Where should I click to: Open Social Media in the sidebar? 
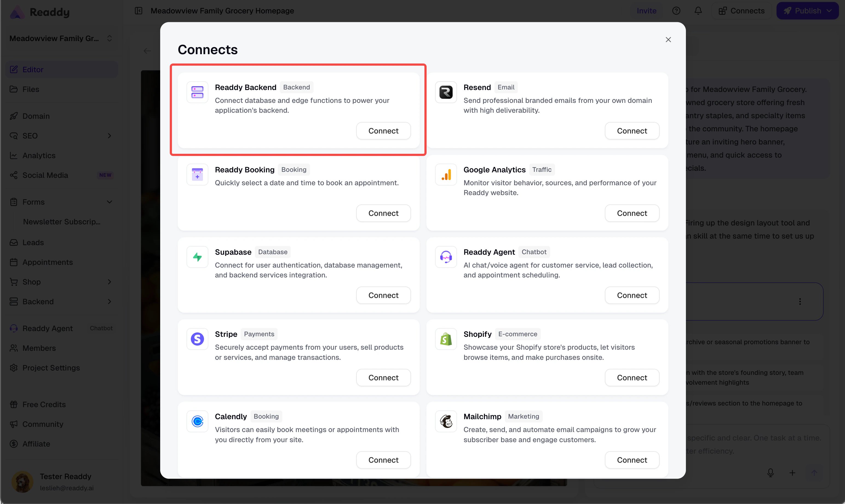pyautogui.click(x=62, y=175)
